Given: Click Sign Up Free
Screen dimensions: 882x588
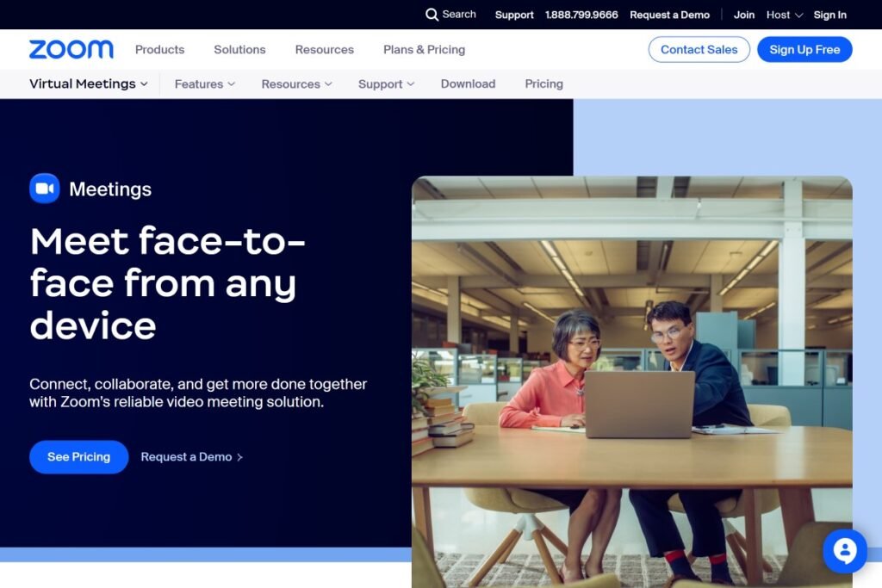Looking at the screenshot, I should [x=804, y=49].
